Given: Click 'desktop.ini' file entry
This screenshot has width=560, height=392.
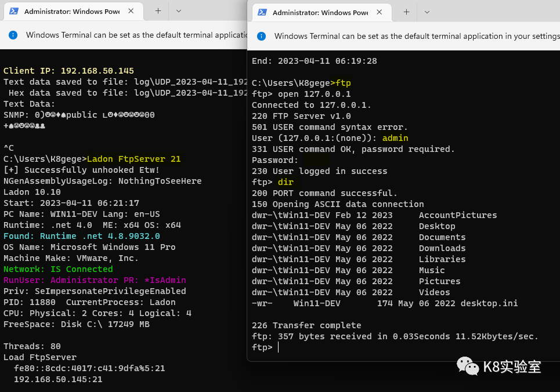Looking at the screenshot, I should [489, 303].
